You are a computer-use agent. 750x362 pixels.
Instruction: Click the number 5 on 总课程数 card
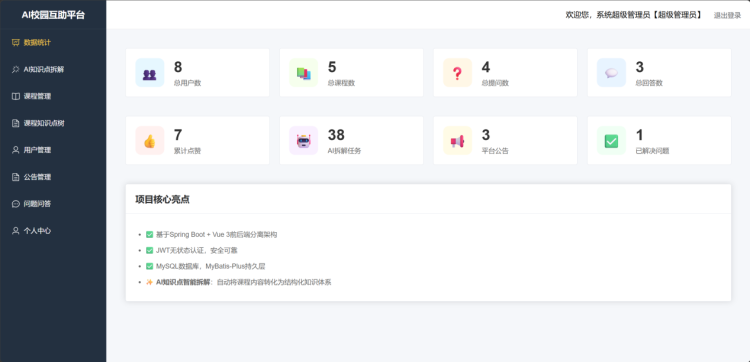click(x=332, y=67)
